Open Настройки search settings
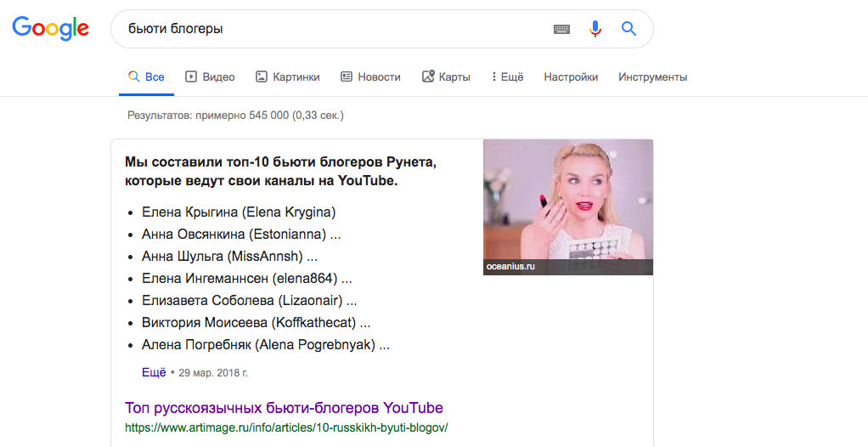The image size is (868, 447). tap(571, 77)
